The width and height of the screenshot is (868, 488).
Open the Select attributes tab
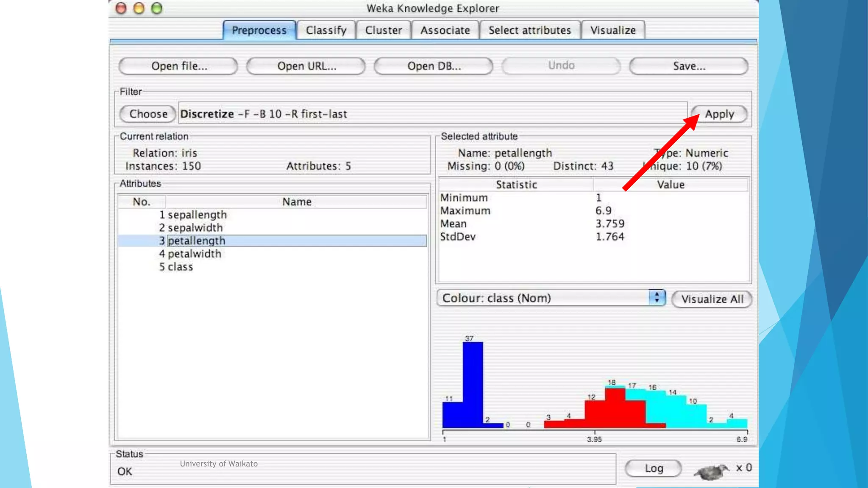pos(529,30)
